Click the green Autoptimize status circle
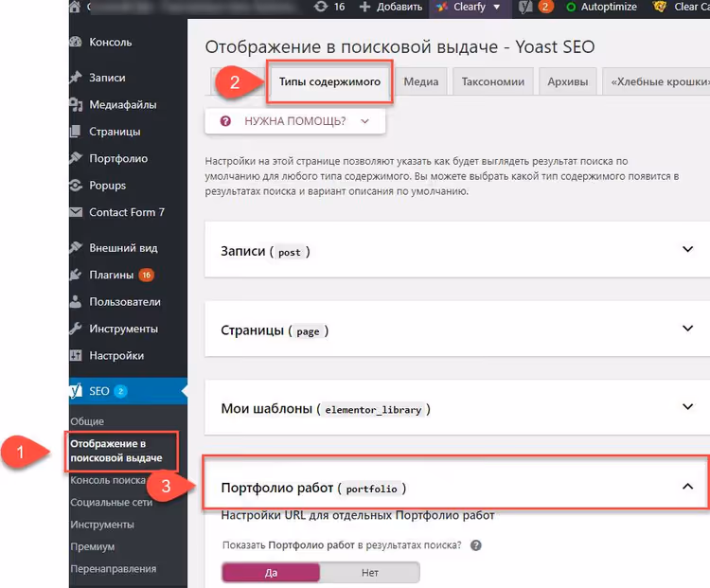Viewport: 710px width, 588px height. 571,8
